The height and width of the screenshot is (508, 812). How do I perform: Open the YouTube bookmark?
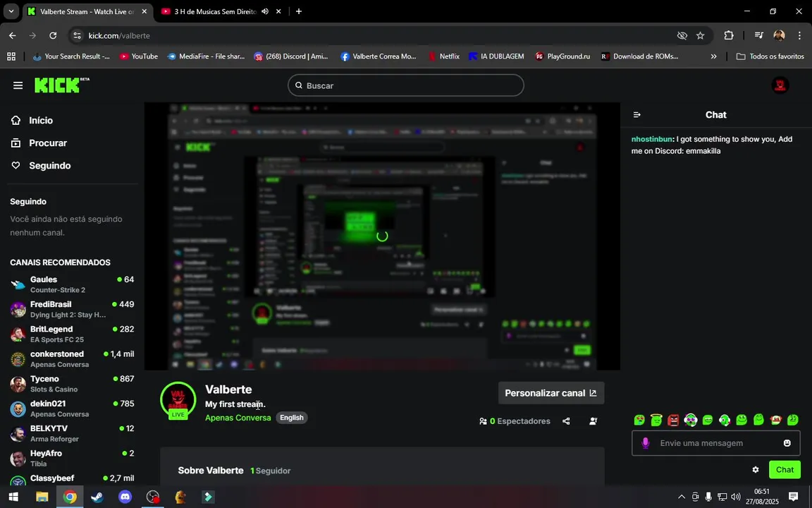click(139, 56)
